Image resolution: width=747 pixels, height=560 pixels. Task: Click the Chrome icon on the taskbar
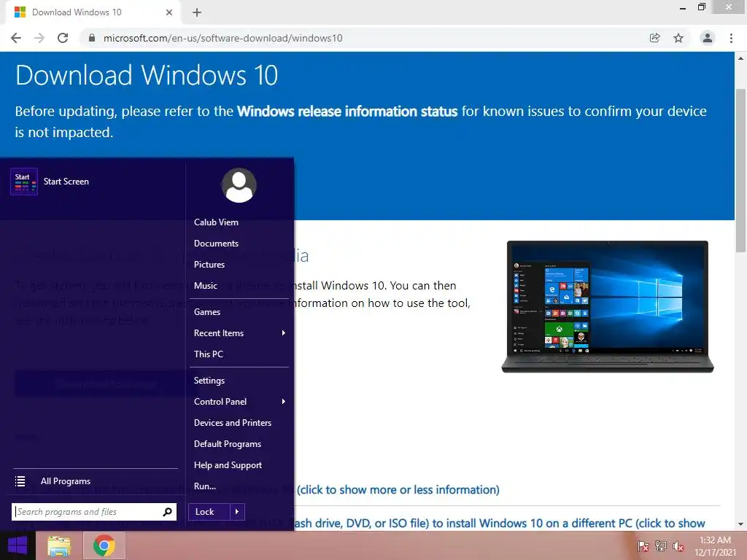tap(104, 545)
